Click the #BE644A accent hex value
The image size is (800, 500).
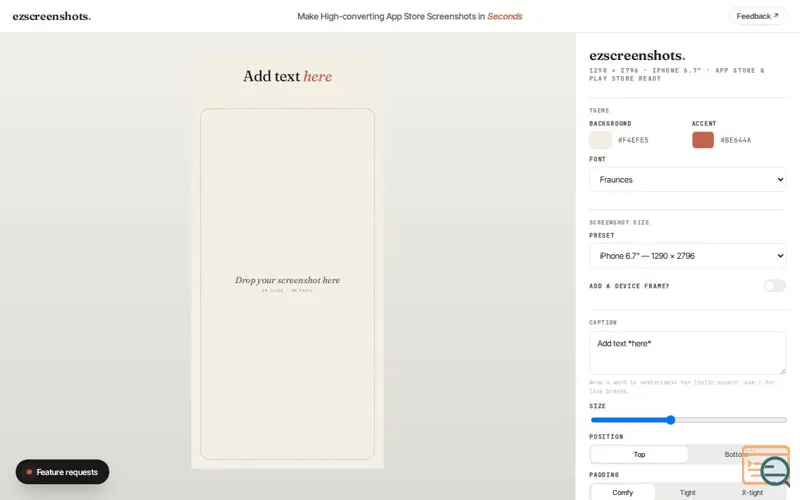coord(736,140)
